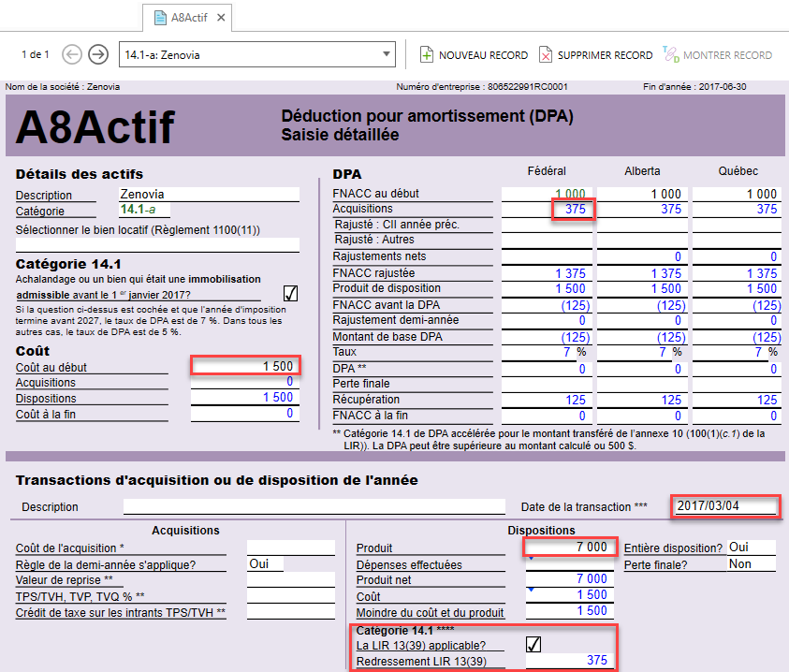789x672 pixels.
Task: Click Fédéral Rajusté Autres field
Action: pyautogui.click(x=547, y=241)
